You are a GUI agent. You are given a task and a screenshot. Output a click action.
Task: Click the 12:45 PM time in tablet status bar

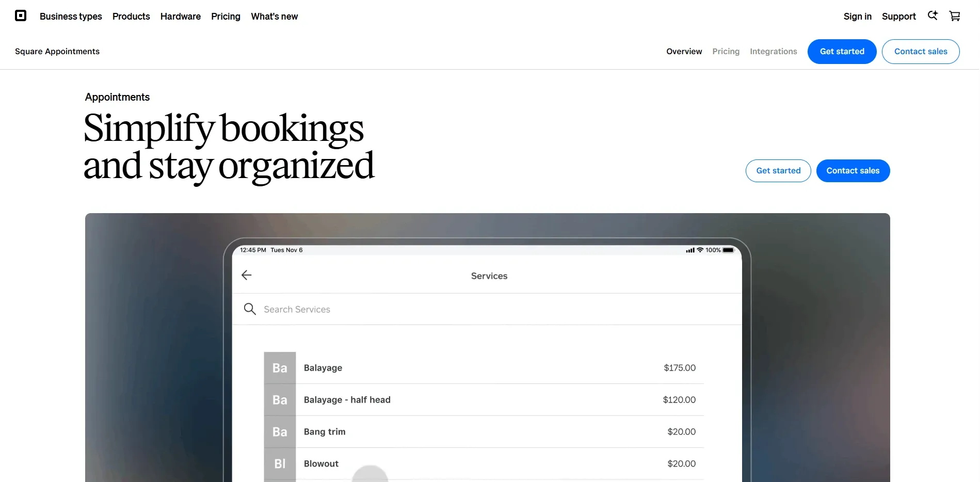(x=253, y=250)
